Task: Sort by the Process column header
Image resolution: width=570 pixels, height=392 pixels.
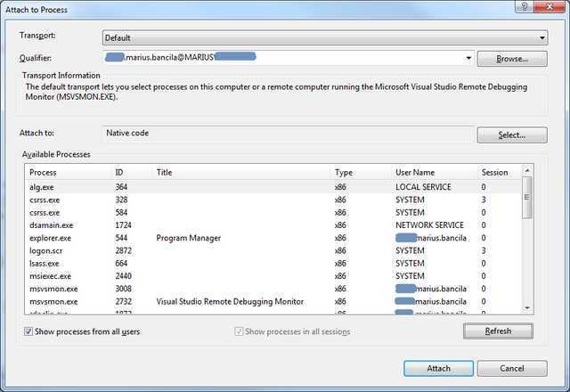Action: [x=69, y=172]
